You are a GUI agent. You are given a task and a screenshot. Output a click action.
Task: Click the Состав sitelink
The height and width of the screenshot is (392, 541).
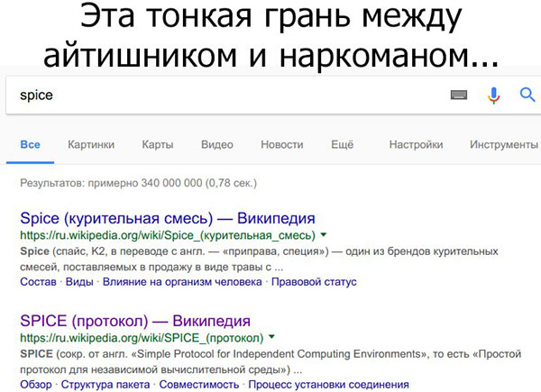pyautogui.click(x=38, y=282)
